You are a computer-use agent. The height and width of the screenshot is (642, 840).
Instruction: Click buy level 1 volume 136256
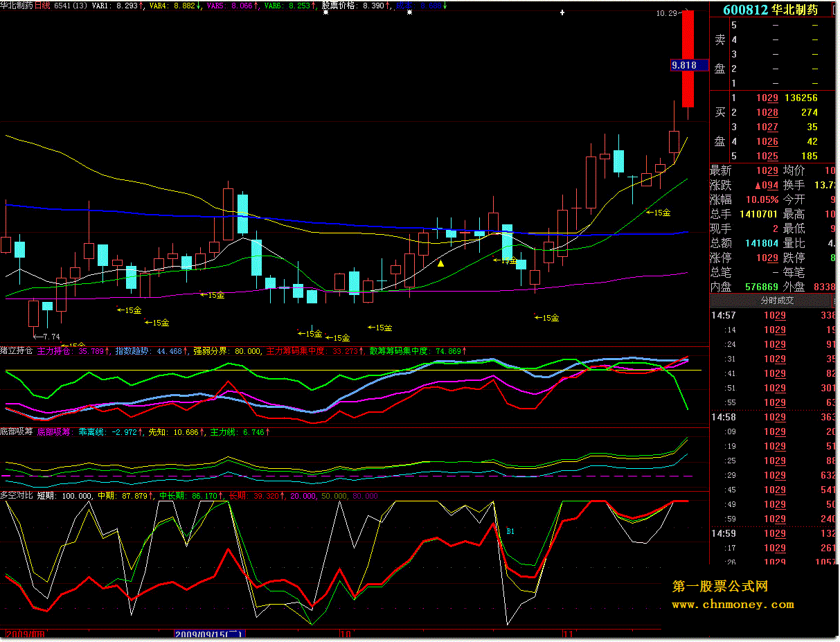coord(801,98)
